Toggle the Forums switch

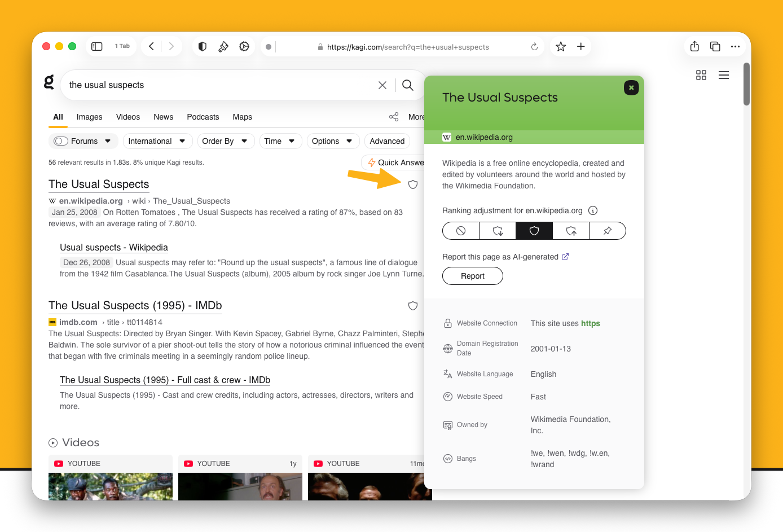pyautogui.click(x=61, y=141)
